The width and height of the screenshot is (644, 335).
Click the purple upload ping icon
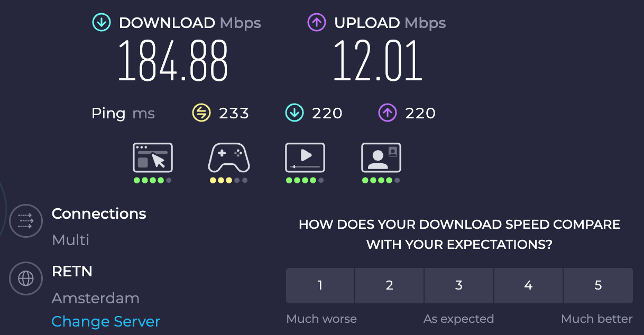(387, 113)
